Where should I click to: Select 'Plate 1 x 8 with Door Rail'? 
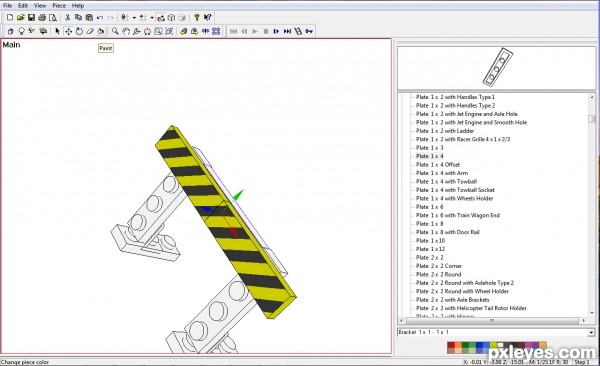tap(448, 232)
